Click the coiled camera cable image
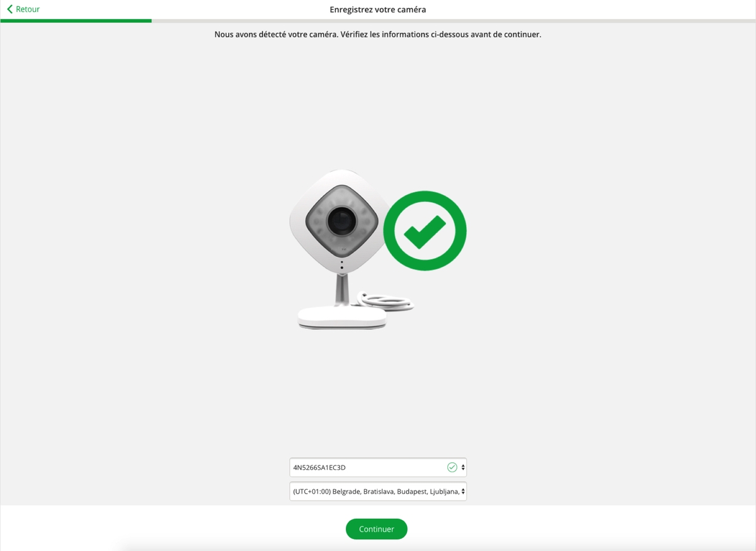The height and width of the screenshot is (551, 756). pyautogui.click(x=384, y=302)
